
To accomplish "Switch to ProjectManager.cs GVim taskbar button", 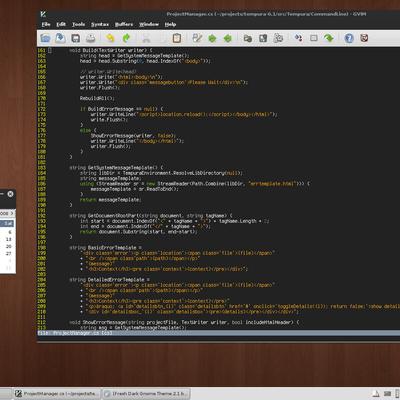I will click(57, 394).
